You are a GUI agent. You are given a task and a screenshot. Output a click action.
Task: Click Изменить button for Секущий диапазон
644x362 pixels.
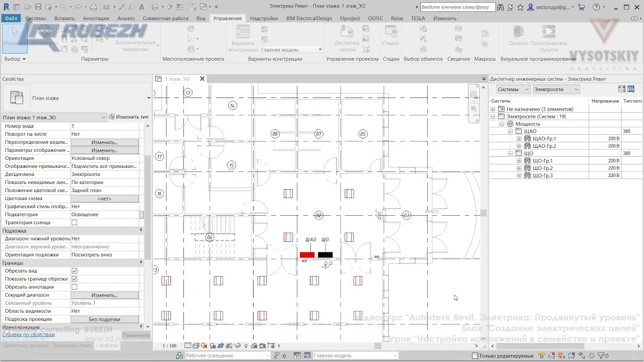click(105, 295)
